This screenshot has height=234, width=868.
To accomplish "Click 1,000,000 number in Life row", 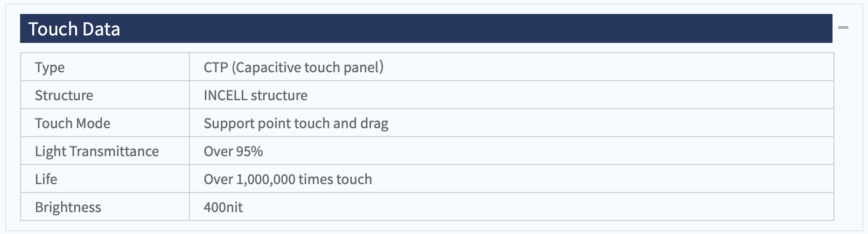I will 266,179.
